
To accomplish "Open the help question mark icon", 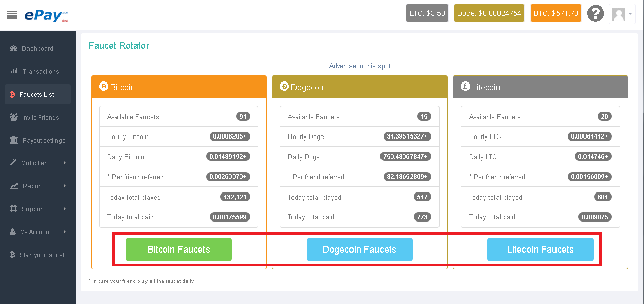I will (596, 13).
